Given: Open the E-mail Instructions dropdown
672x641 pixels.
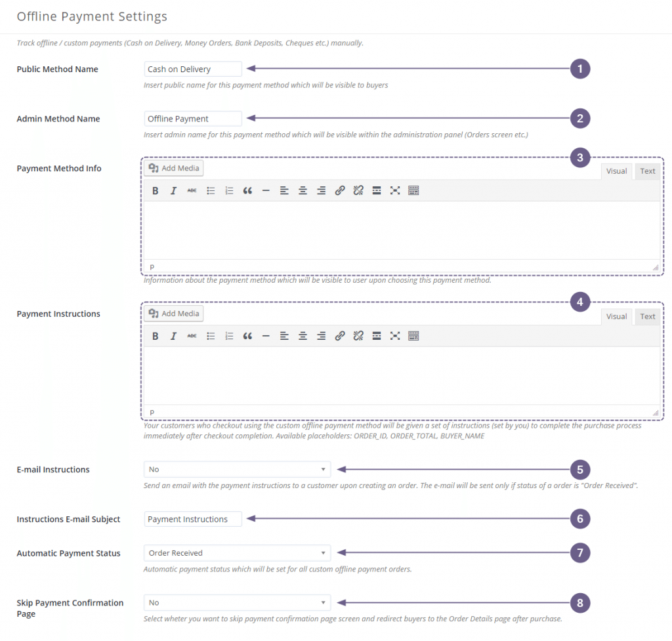Looking at the screenshot, I should (236, 468).
